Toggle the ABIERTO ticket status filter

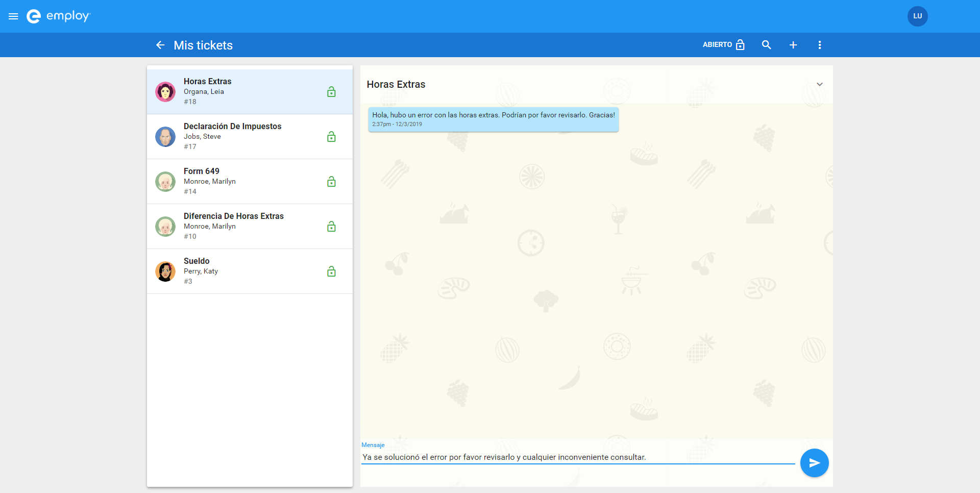coord(724,45)
